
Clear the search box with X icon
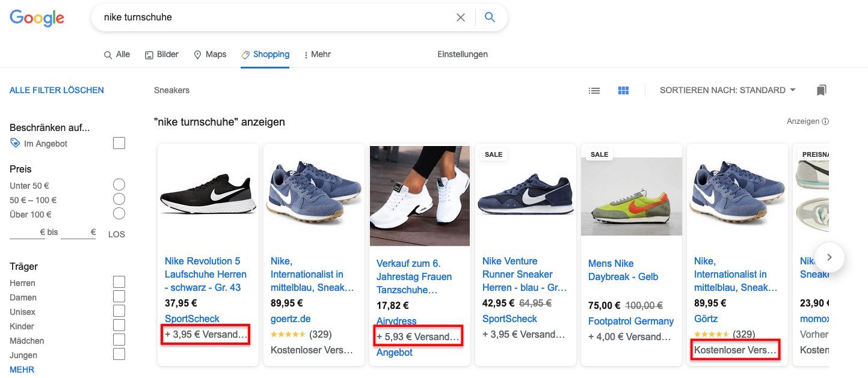(x=461, y=17)
